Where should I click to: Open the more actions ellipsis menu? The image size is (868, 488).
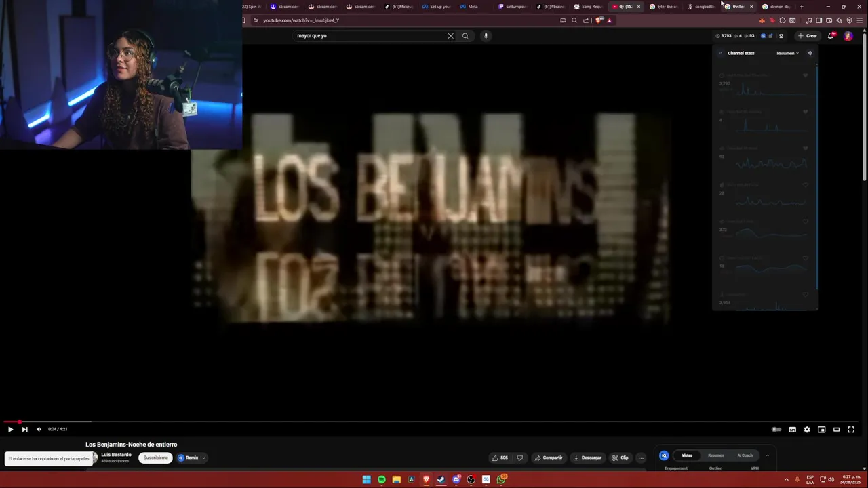[x=641, y=457]
